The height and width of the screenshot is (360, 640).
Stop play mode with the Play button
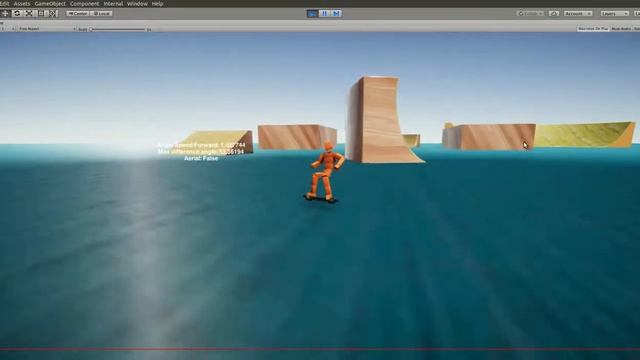point(313,13)
